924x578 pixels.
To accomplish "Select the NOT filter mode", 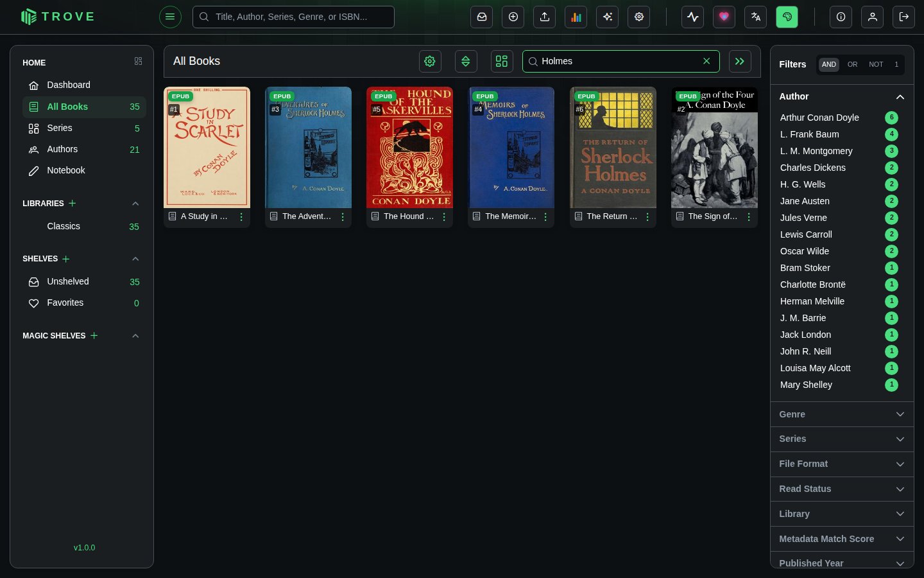I will 876,64.
